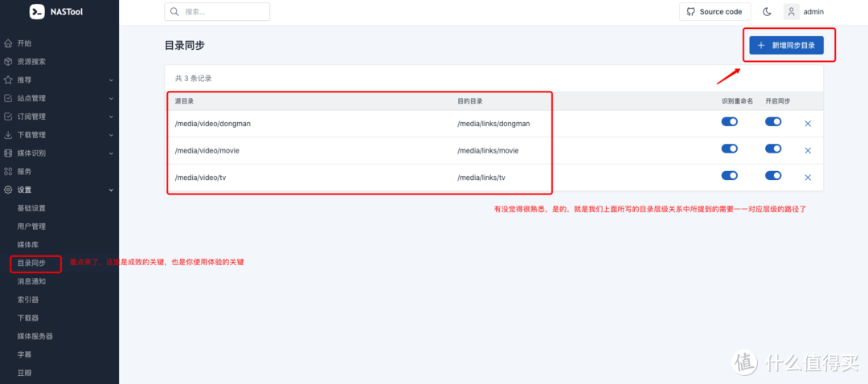Open 目录同步 in the settings submenu

[x=32, y=263]
